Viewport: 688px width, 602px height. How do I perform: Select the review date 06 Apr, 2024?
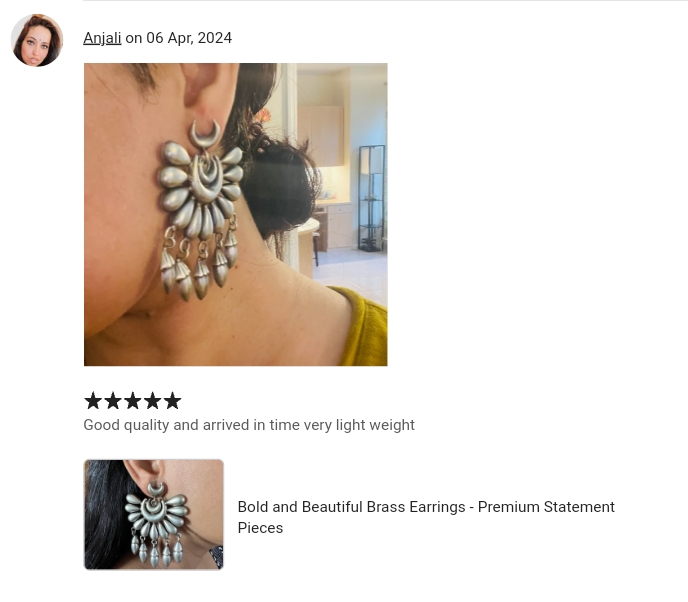(x=189, y=38)
